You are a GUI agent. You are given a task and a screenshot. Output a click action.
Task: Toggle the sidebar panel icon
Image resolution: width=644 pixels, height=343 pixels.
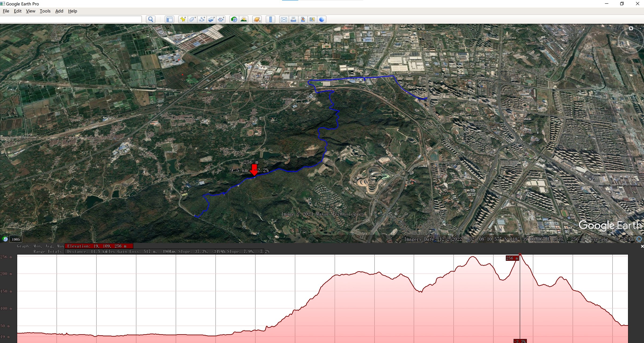(x=169, y=19)
